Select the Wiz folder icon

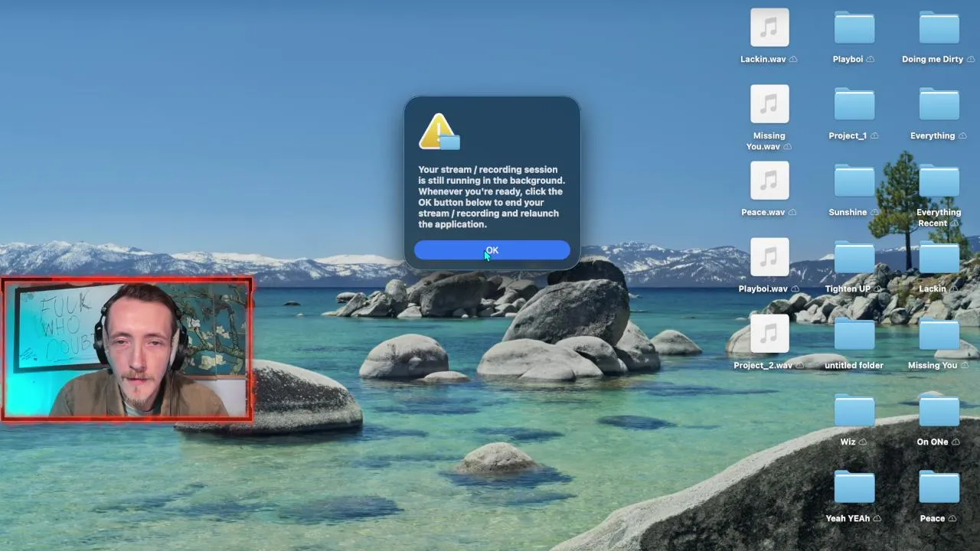[854, 410]
